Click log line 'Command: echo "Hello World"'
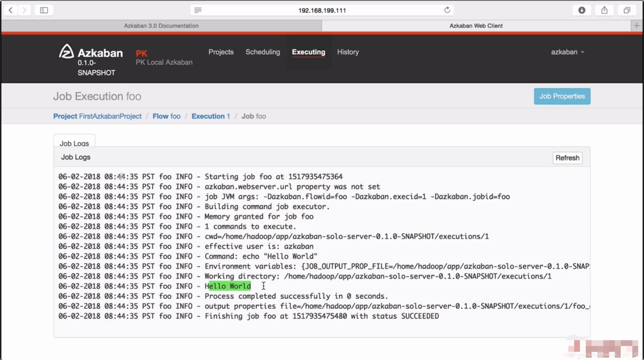The image size is (644, 360). (x=188, y=256)
